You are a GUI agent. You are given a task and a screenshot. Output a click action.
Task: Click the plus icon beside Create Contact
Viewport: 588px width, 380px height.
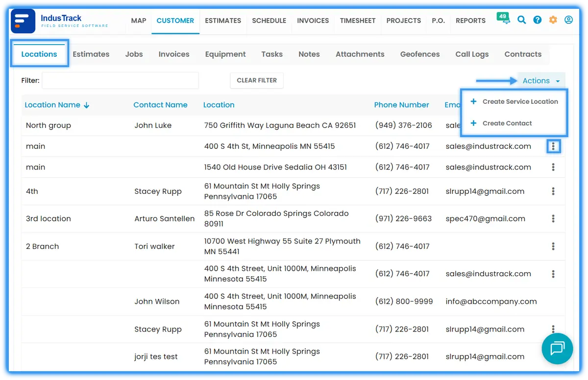coord(473,123)
